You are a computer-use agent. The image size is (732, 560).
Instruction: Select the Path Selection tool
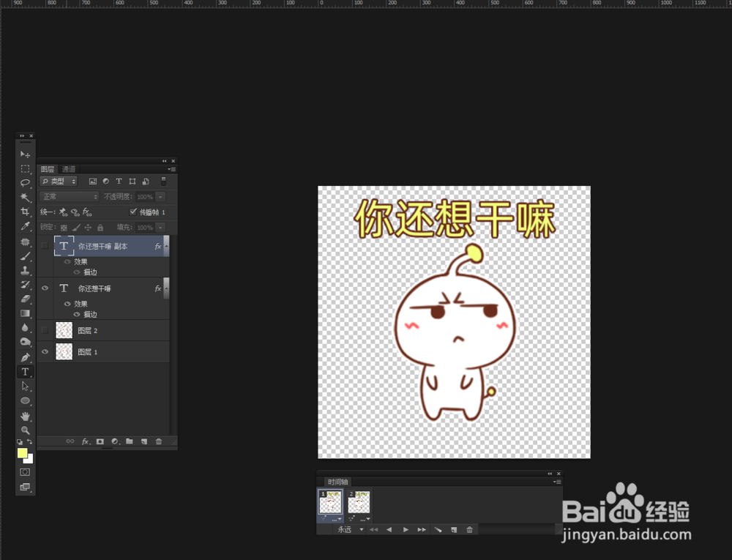(25, 387)
